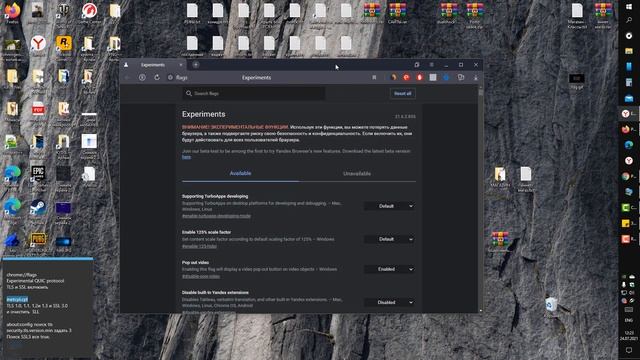Click the 'chrome://flags' line in notes
The width and height of the screenshot is (640, 360).
coord(22,275)
